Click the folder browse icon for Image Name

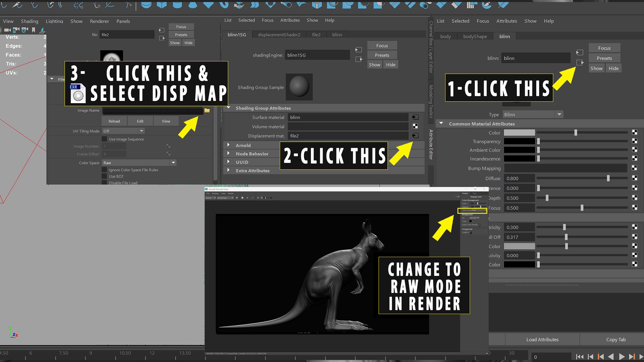[207, 110]
